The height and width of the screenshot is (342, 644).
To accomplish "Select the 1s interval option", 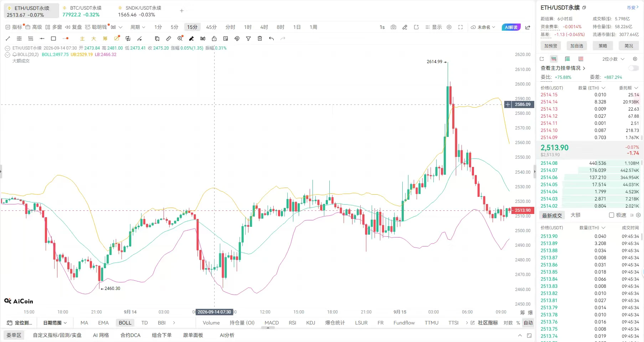I will (382, 27).
